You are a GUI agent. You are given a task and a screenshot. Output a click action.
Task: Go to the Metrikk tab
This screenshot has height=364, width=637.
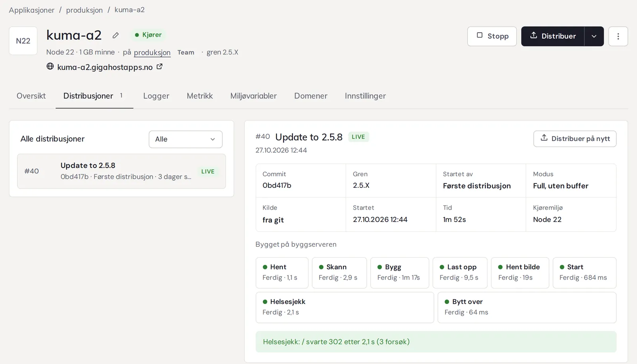coord(200,96)
